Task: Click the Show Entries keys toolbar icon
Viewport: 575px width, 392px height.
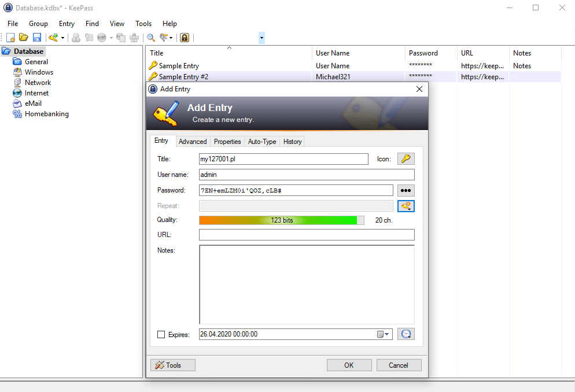Action: (164, 38)
